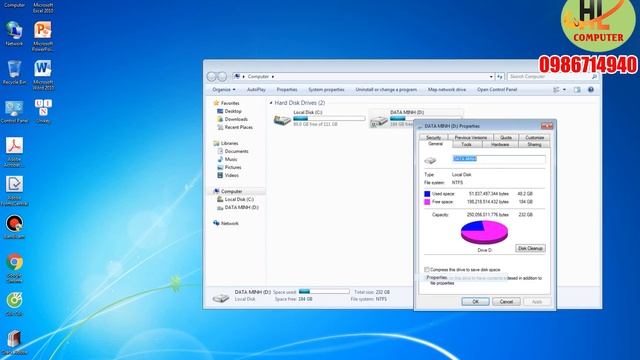The image size is (640, 360).
Task: Select the Control Panel desktop icon
Action: tap(14, 111)
